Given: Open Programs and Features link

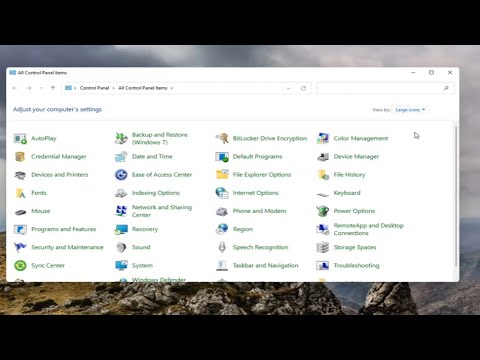Looking at the screenshot, I should [64, 229].
